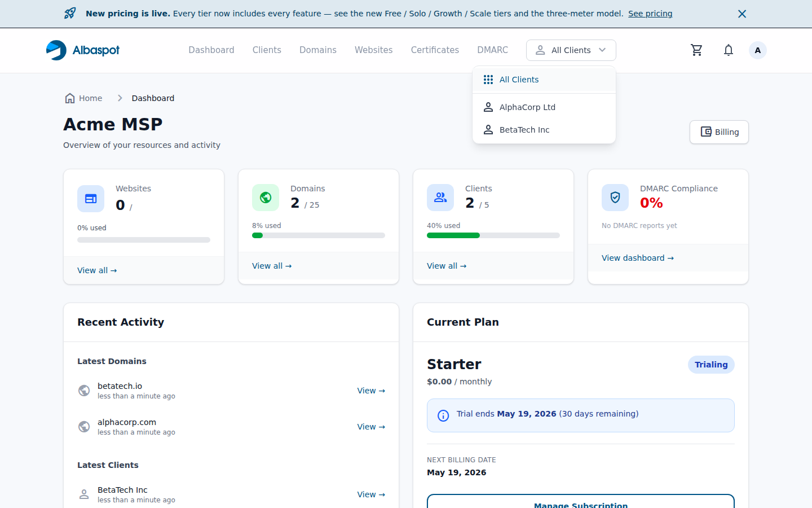Open the Domains nav tab
The width and height of the screenshot is (812, 508).
(318, 50)
